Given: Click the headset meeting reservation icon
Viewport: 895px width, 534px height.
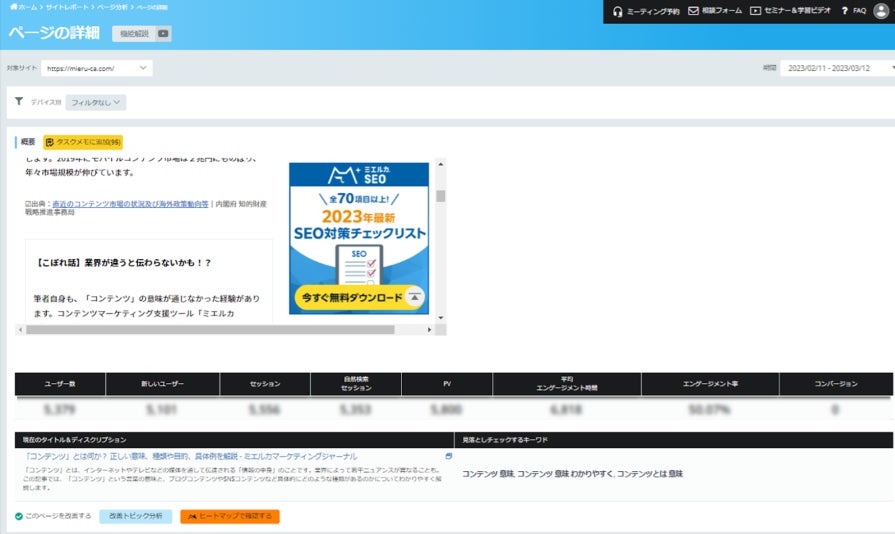Looking at the screenshot, I should tap(617, 11).
